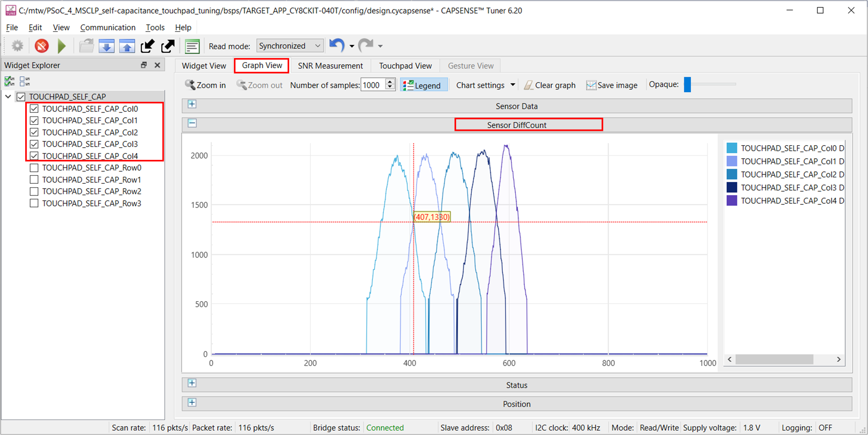Image resolution: width=868 pixels, height=435 pixels.
Task: Click the Open folder toolbar icon
Action: [86, 46]
